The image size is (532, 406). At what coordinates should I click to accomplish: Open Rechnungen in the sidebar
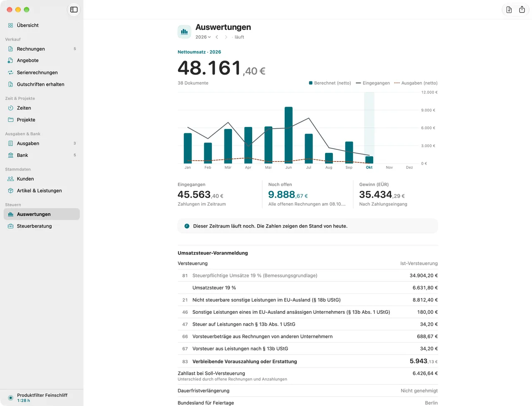[x=42, y=49]
